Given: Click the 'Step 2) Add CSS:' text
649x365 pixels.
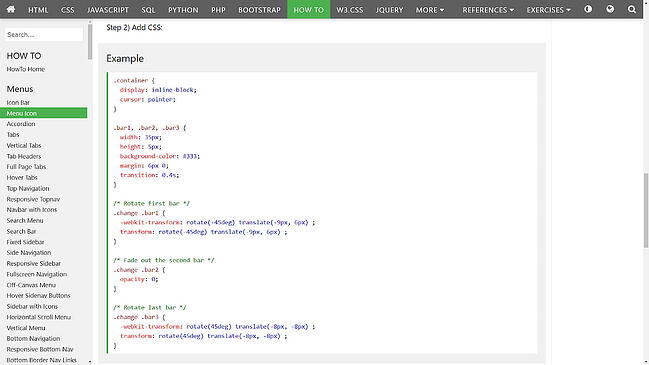Looking at the screenshot, I should coord(134,27).
